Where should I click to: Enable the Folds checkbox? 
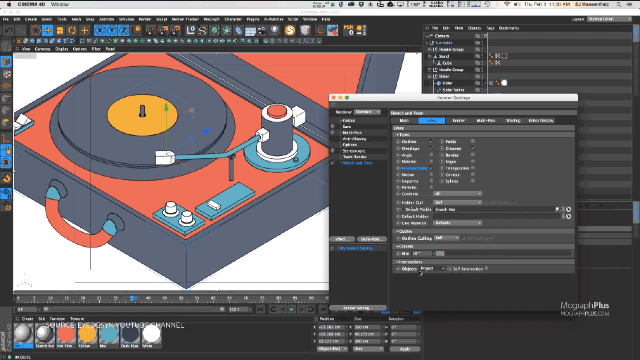point(473,141)
